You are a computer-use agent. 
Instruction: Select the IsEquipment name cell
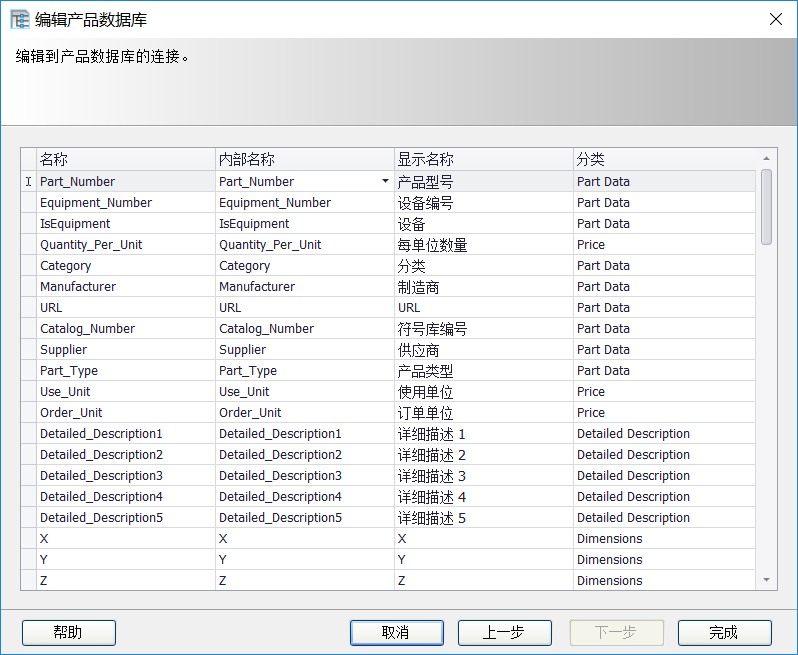point(126,223)
